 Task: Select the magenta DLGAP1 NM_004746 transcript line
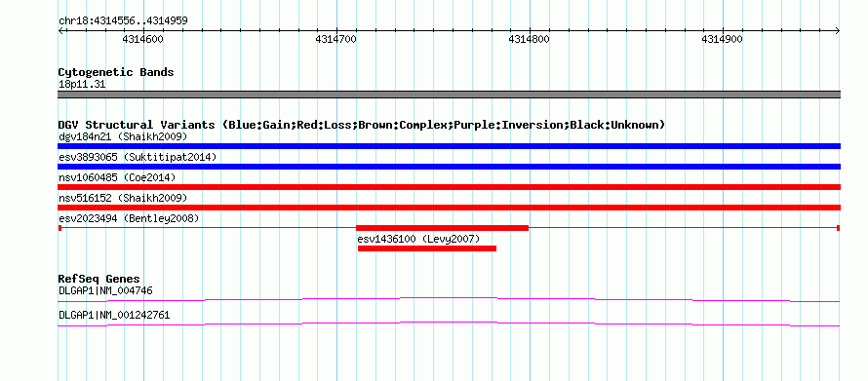pos(449,300)
